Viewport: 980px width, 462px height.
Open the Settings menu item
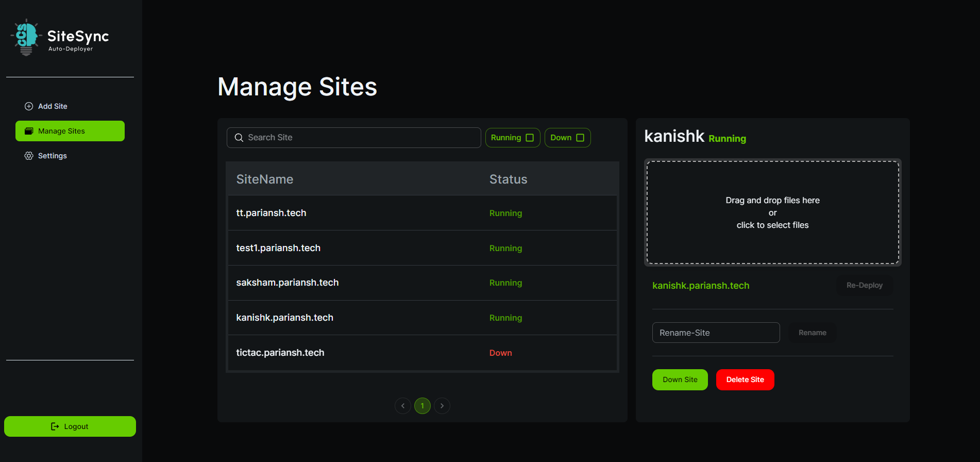pos(52,156)
